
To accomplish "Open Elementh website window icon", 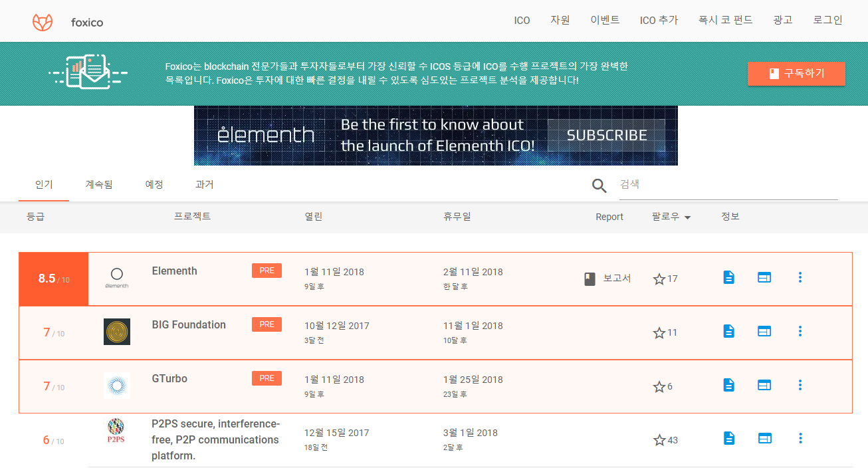I will pos(764,278).
